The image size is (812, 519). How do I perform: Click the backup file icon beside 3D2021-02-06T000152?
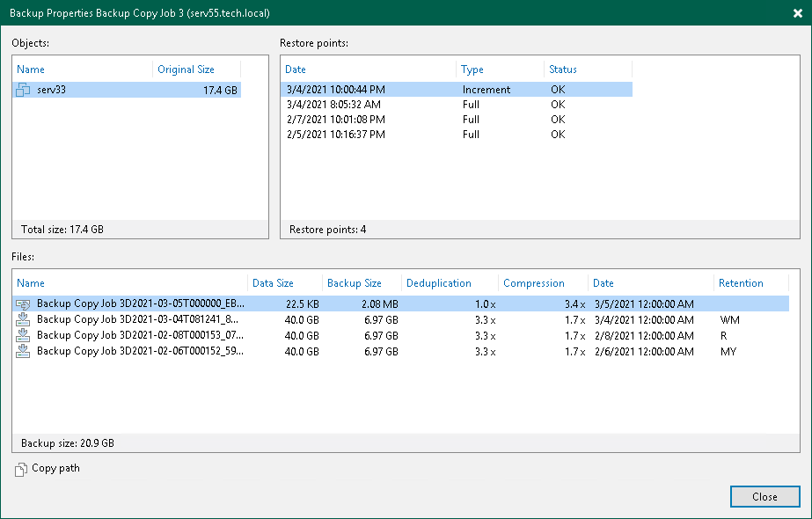[x=23, y=351]
